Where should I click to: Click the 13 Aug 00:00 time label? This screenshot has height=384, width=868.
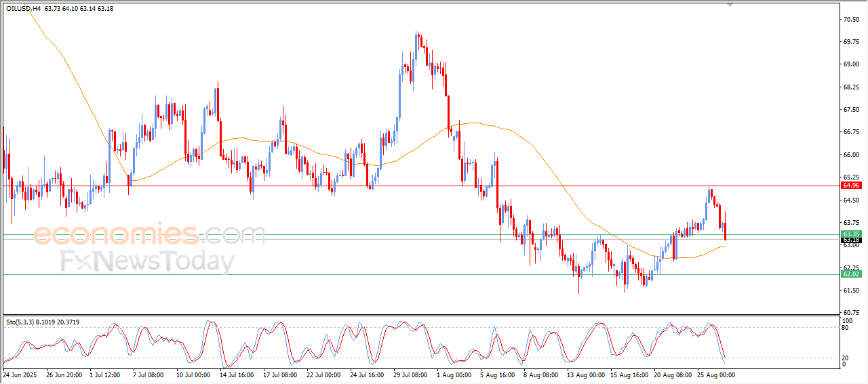click(585, 374)
